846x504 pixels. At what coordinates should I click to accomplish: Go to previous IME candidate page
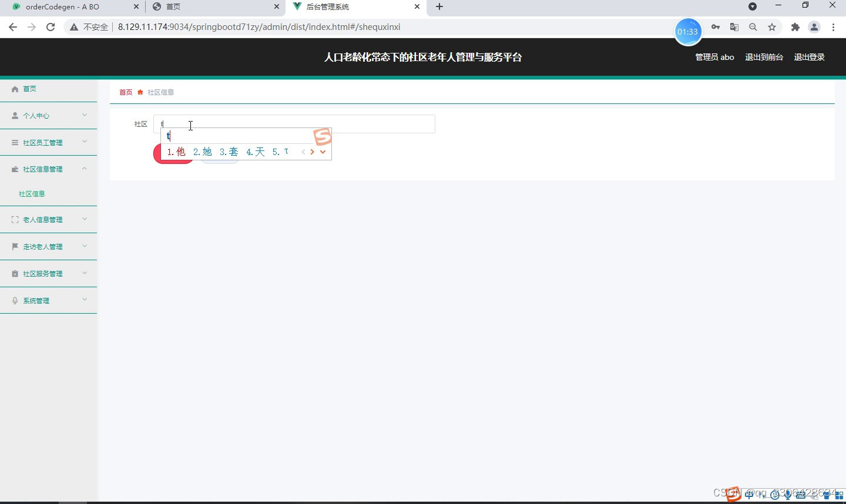point(303,152)
